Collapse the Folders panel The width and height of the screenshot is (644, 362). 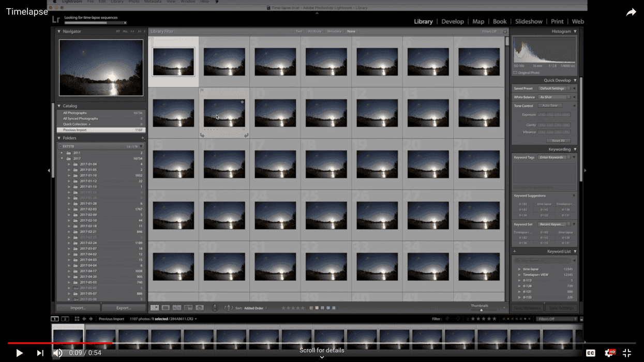[x=59, y=138]
